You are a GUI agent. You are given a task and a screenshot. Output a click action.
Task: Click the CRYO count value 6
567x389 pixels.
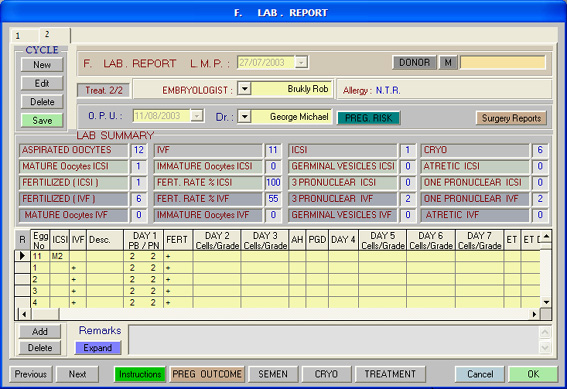540,150
